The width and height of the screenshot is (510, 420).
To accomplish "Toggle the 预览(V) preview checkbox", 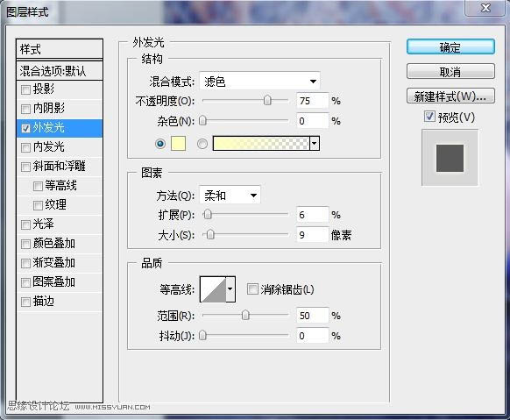I will (429, 116).
